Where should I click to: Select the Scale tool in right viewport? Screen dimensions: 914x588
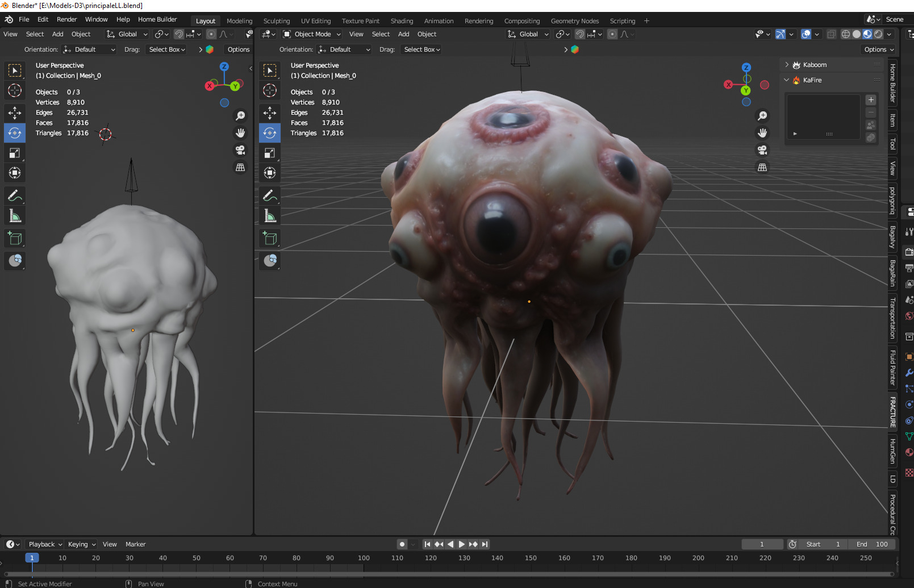click(270, 153)
